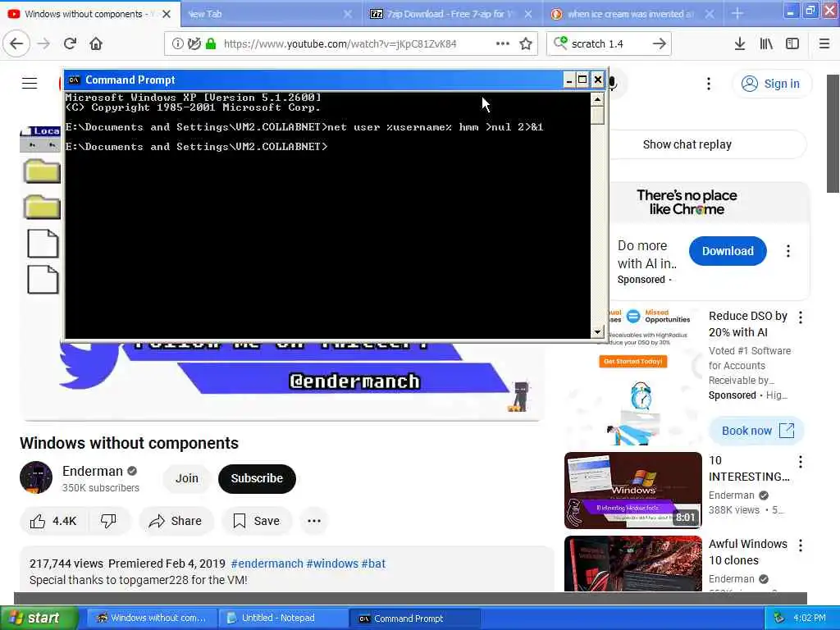The width and height of the screenshot is (840, 630).
Task: Close the 7zip Download tab
Action: click(528, 14)
